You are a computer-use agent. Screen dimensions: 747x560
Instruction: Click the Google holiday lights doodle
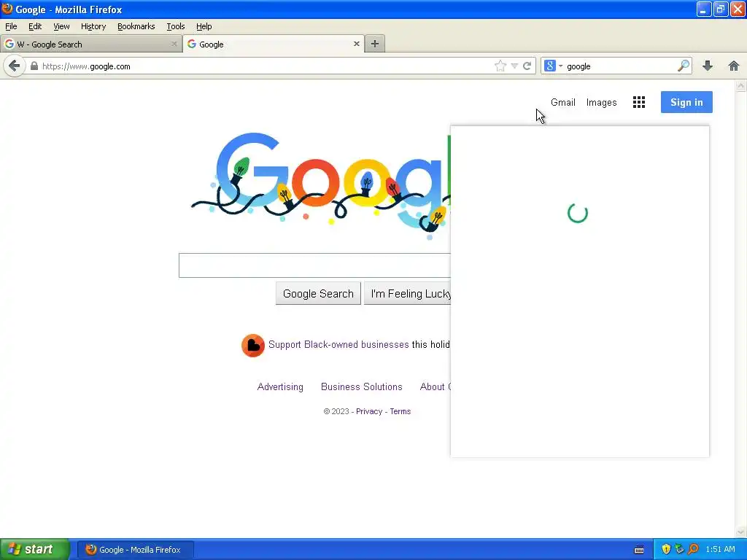coord(321,186)
